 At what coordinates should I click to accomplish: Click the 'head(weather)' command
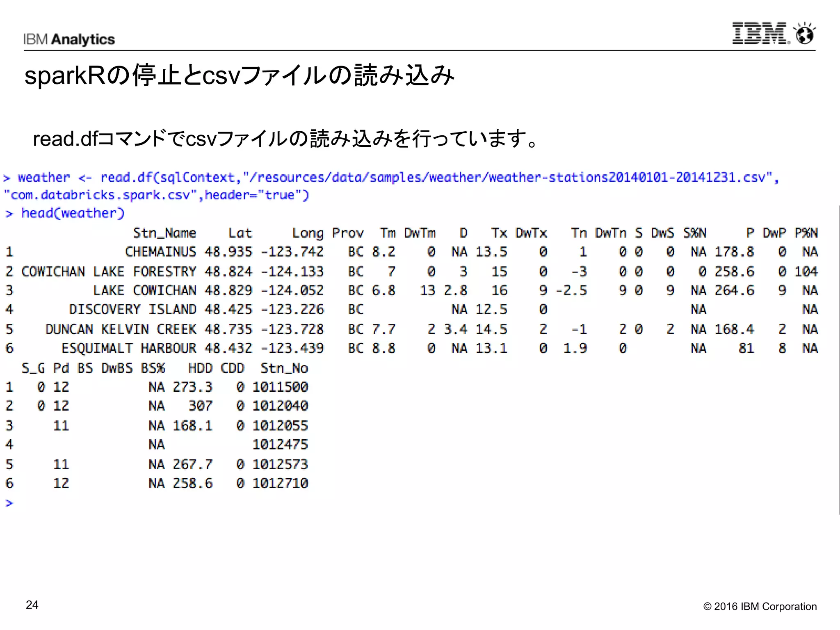tap(65, 213)
